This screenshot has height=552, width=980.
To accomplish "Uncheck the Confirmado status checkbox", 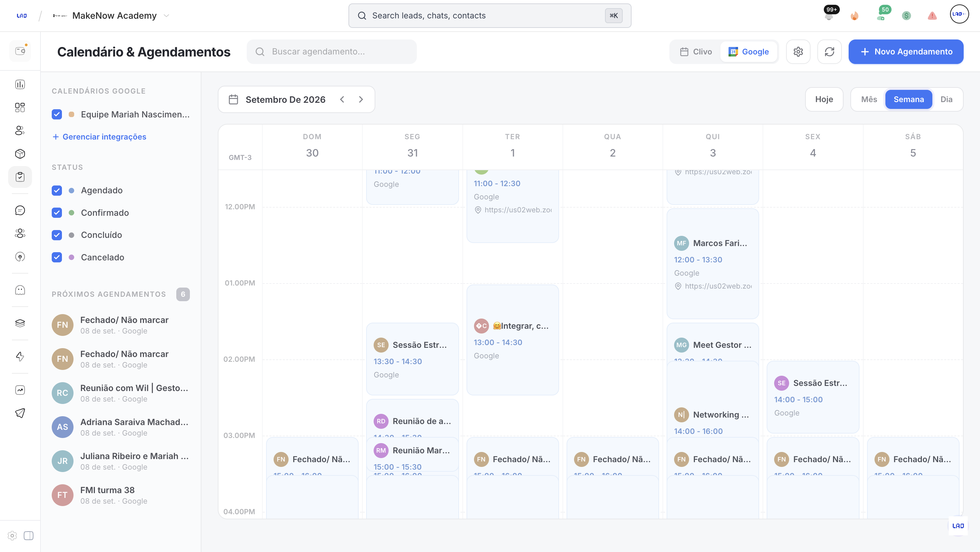I will point(57,213).
